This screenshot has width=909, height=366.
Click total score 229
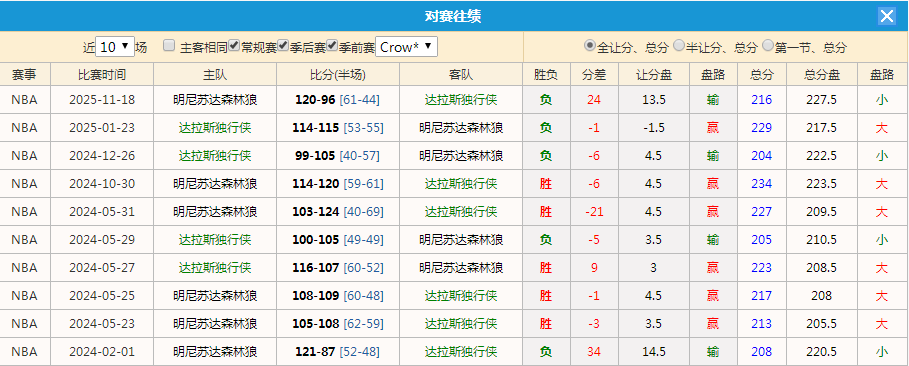[x=762, y=128]
